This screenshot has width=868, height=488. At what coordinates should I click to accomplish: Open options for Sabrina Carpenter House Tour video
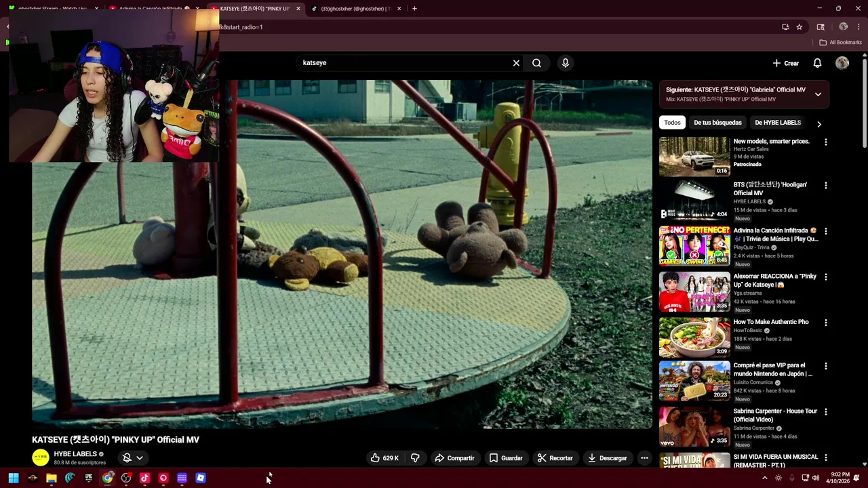[x=825, y=412]
